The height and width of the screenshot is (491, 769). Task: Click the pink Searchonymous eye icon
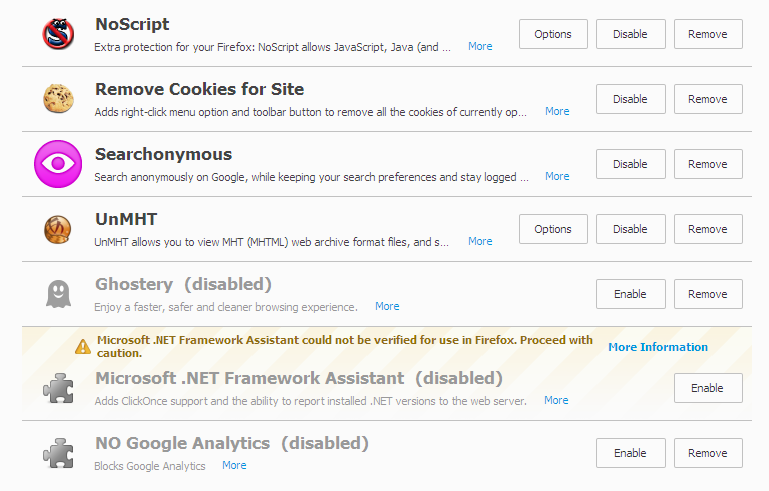[x=58, y=164]
